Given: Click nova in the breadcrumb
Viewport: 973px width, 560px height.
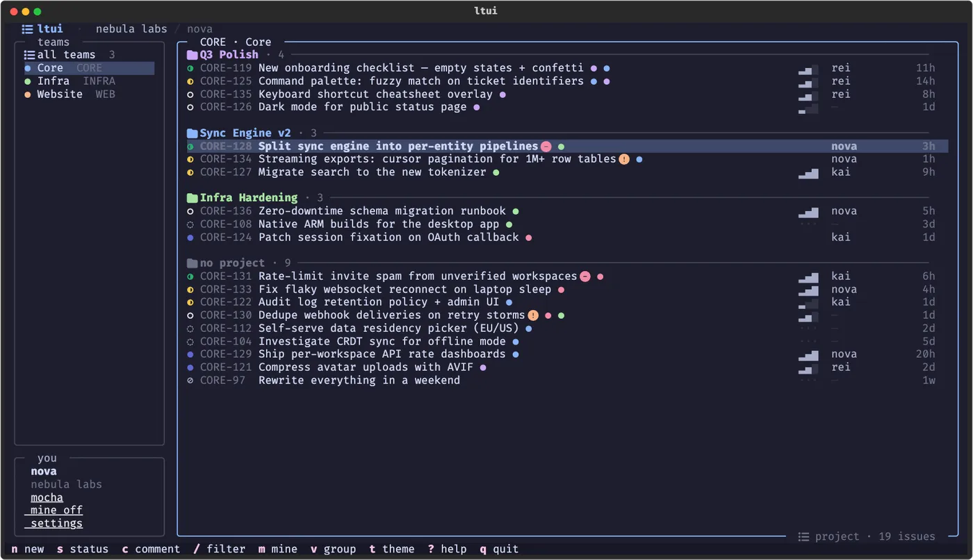Looking at the screenshot, I should point(199,29).
